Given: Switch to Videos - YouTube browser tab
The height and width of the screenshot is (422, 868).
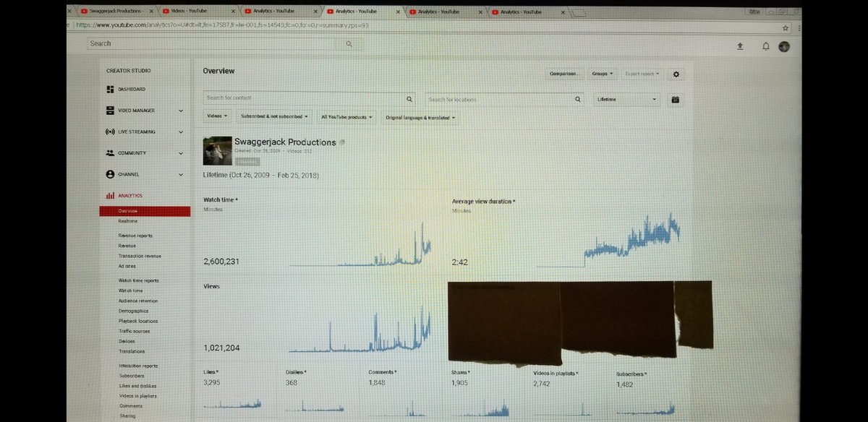Looking at the screenshot, I should (x=195, y=12).
